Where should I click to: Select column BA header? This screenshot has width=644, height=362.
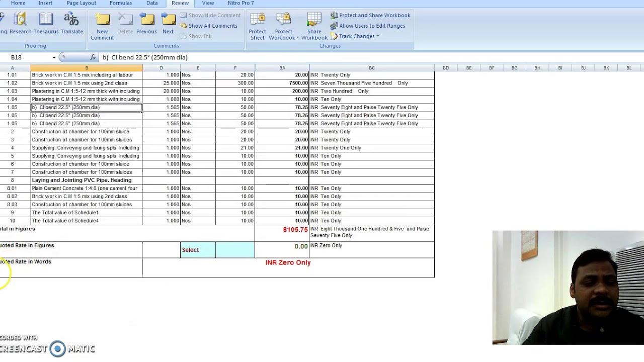(282, 68)
